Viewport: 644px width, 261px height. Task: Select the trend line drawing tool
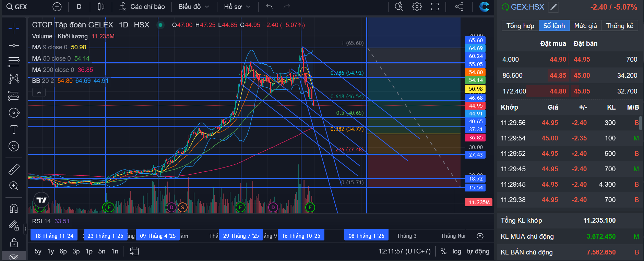[x=14, y=46]
